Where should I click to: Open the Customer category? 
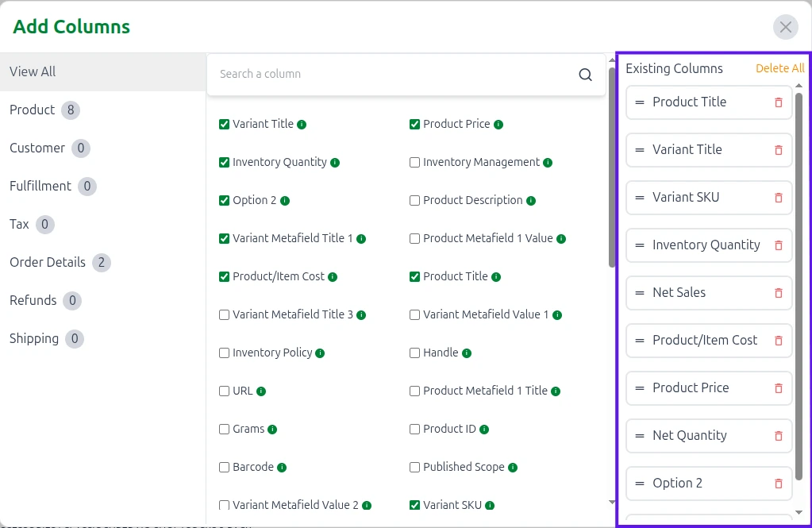click(37, 148)
